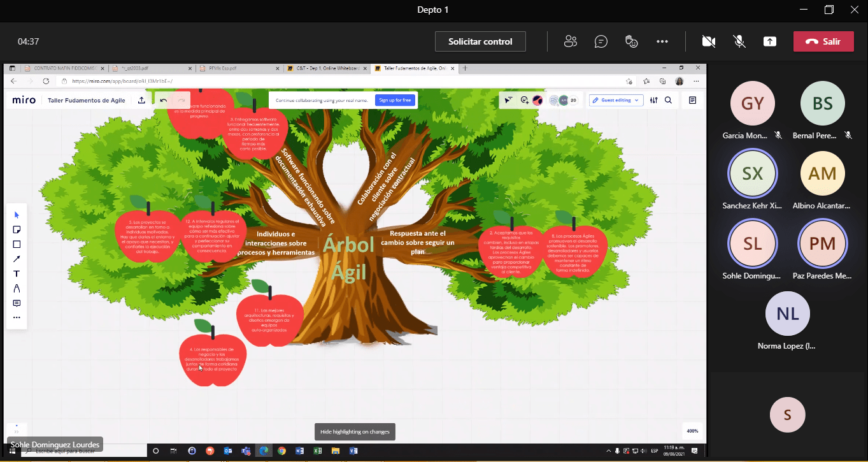This screenshot has height=462, width=868.
Task: Leave the meeting with Salir button
Action: click(x=823, y=41)
